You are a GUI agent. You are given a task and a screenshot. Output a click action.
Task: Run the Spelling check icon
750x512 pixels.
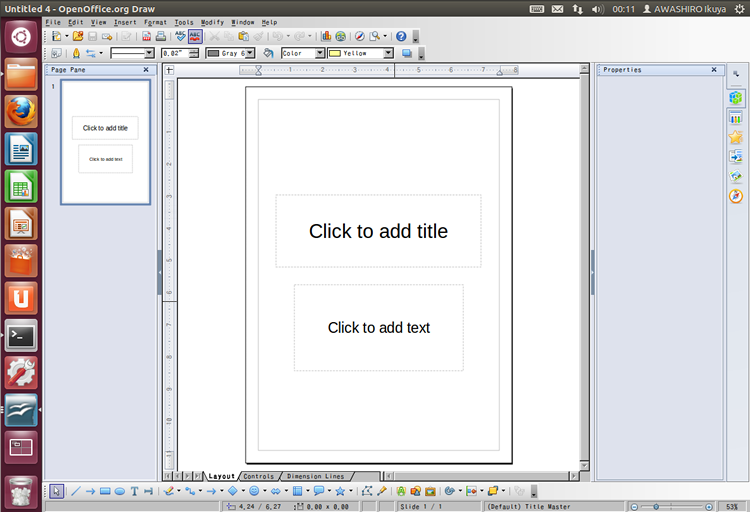[180, 36]
